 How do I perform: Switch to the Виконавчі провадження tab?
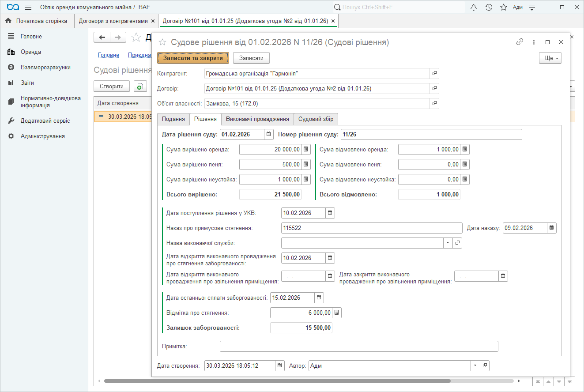pos(257,119)
